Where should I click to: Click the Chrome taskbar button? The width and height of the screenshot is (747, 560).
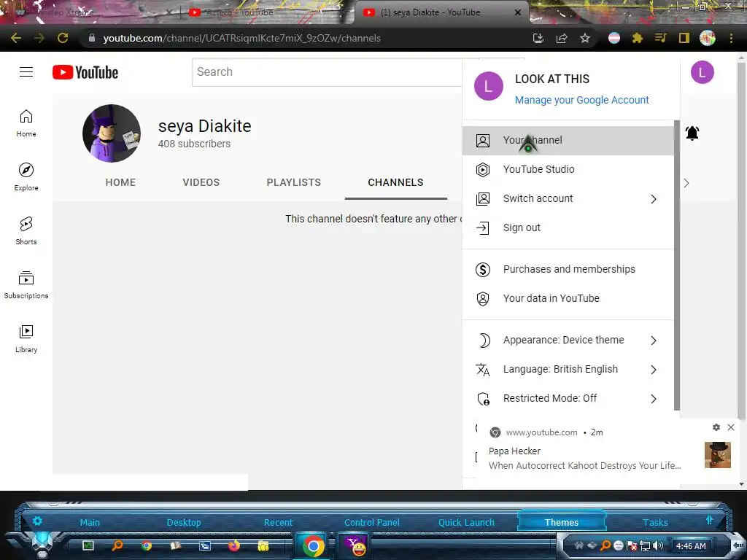tap(313, 545)
